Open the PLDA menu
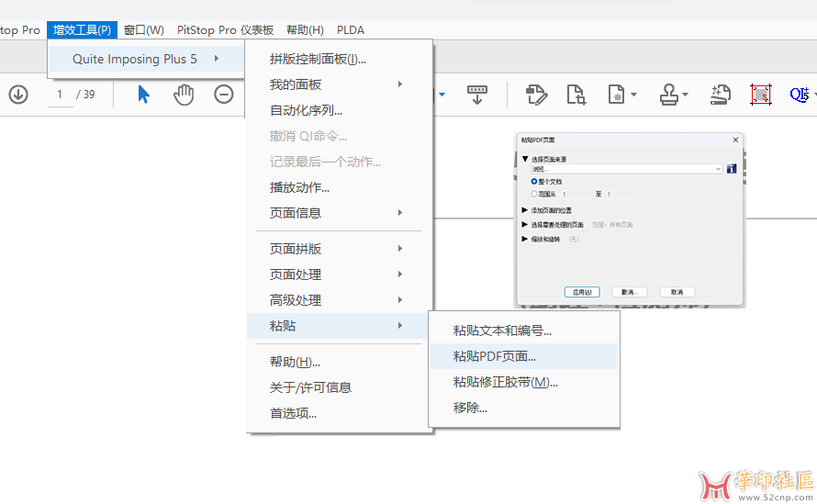Image resolution: width=817 pixels, height=504 pixels. click(350, 29)
